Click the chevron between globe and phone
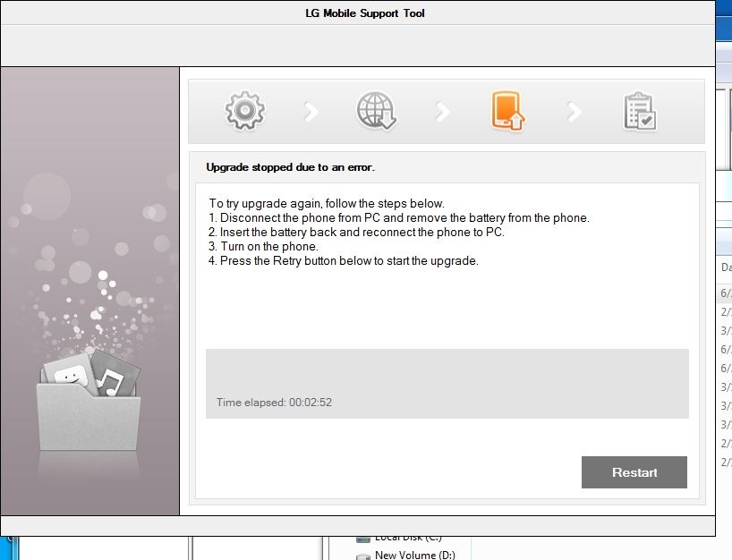 [x=442, y=112]
